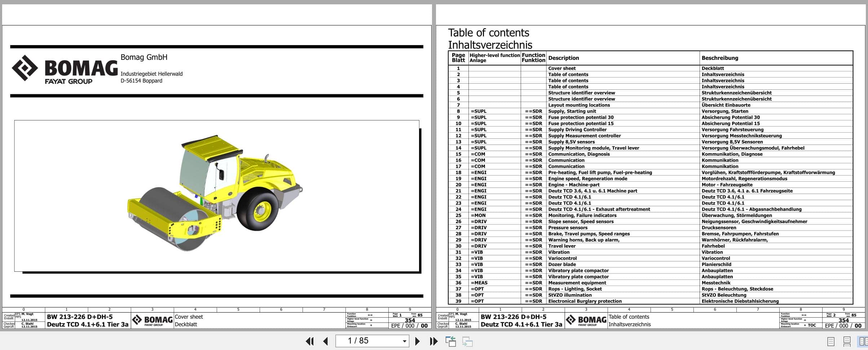
Task: Click 'Pressure sensors' description
Action: click(568, 227)
